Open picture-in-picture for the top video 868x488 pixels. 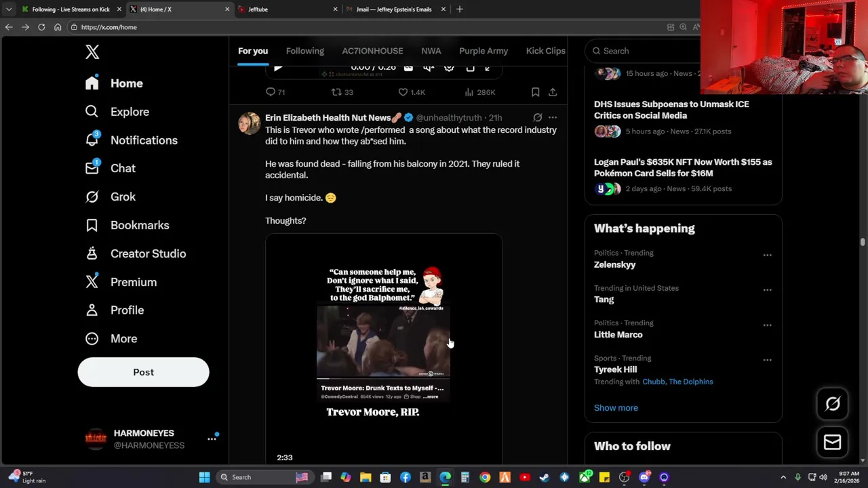point(470,68)
